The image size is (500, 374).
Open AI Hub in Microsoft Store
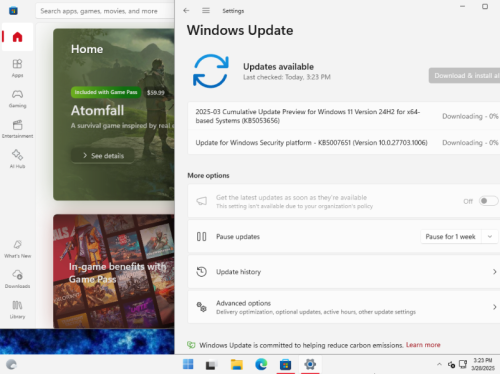[17, 159]
